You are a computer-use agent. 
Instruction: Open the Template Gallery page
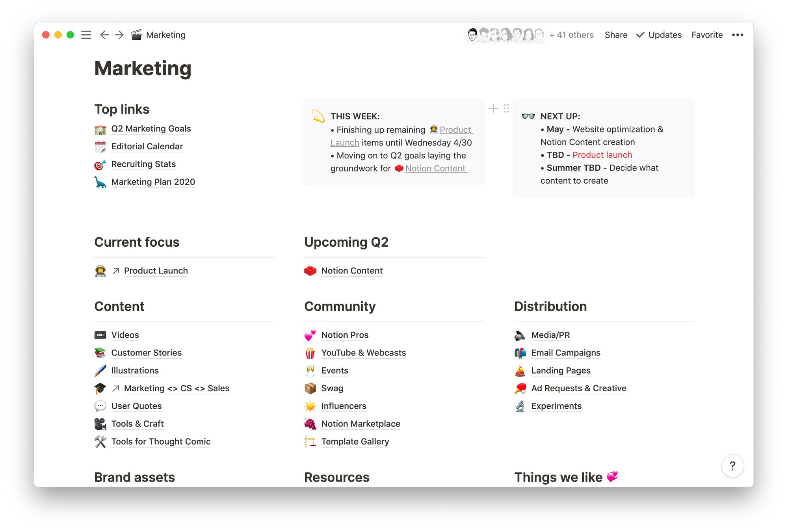pos(355,441)
